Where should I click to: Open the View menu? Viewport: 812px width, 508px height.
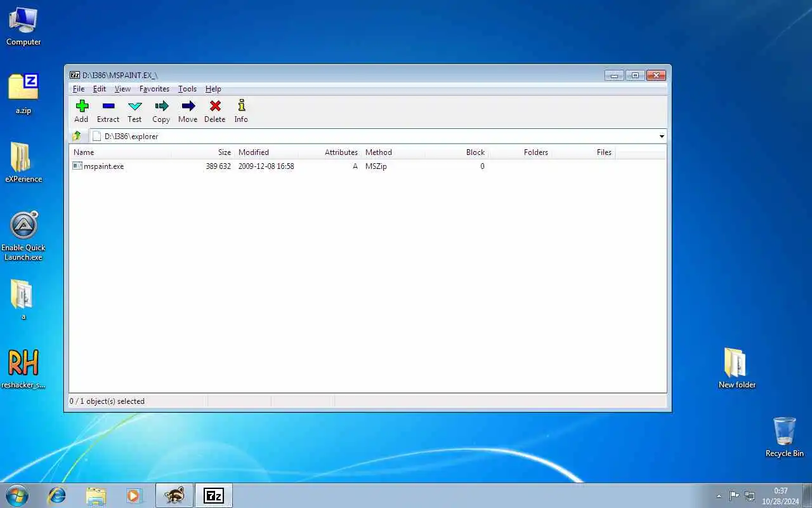(122, 89)
